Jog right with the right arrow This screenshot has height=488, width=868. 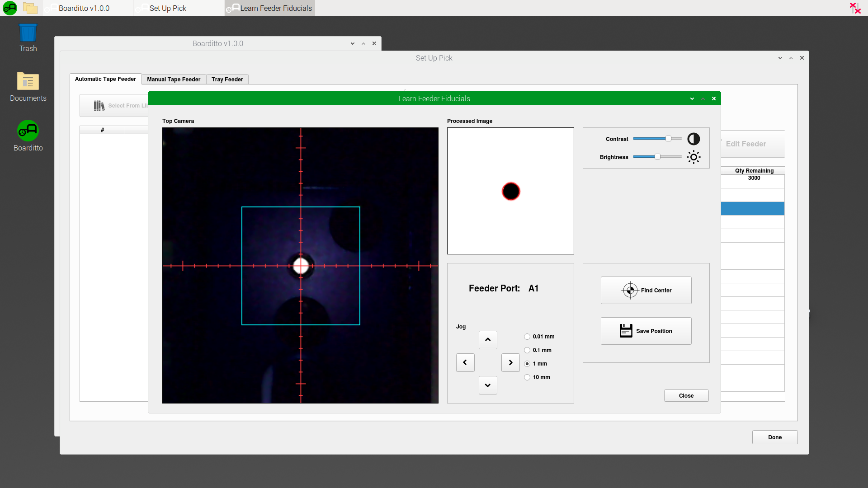510,362
